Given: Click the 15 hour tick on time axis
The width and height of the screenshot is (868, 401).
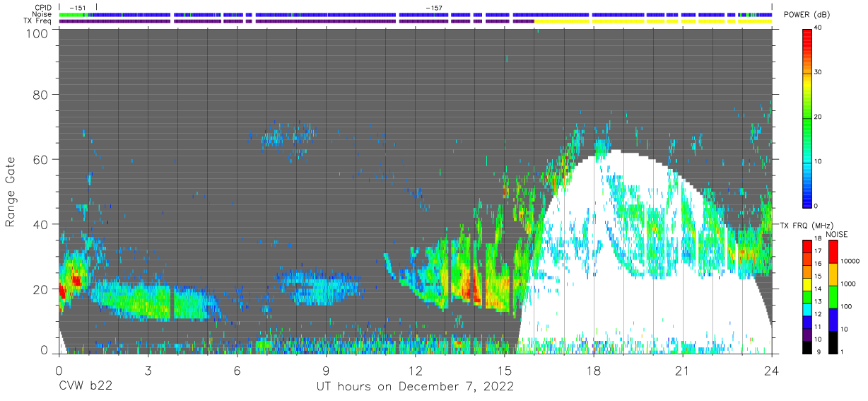Looking at the screenshot, I should click(504, 370).
